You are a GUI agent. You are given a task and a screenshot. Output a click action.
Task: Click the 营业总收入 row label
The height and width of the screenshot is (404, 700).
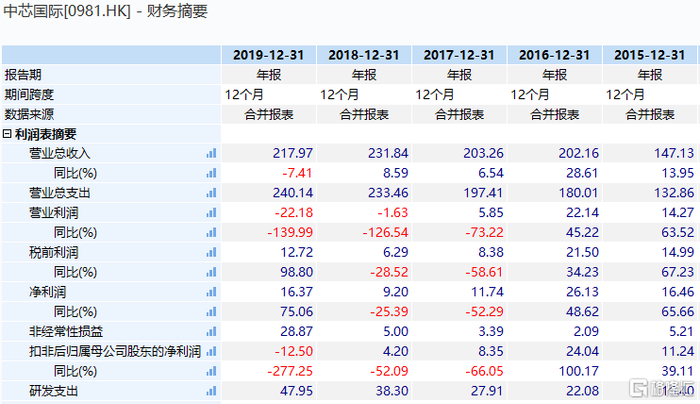pos(59,154)
